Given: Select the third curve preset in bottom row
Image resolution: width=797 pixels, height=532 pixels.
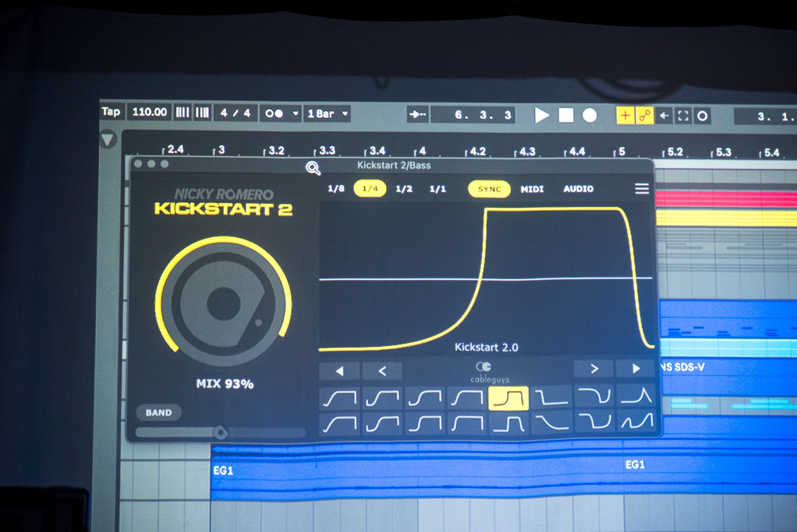Looking at the screenshot, I should pyautogui.click(x=425, y=423).
